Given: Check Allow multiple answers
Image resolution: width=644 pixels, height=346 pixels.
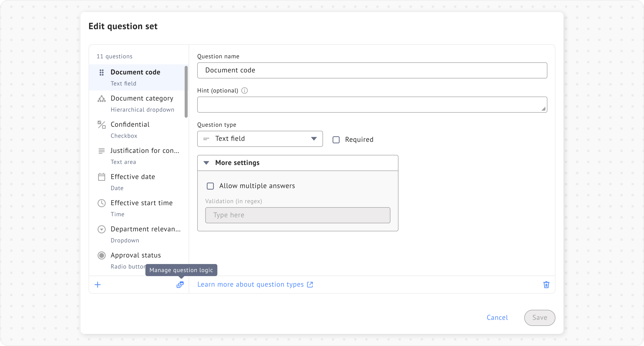Looking at the screenshot, I should 210,186.
